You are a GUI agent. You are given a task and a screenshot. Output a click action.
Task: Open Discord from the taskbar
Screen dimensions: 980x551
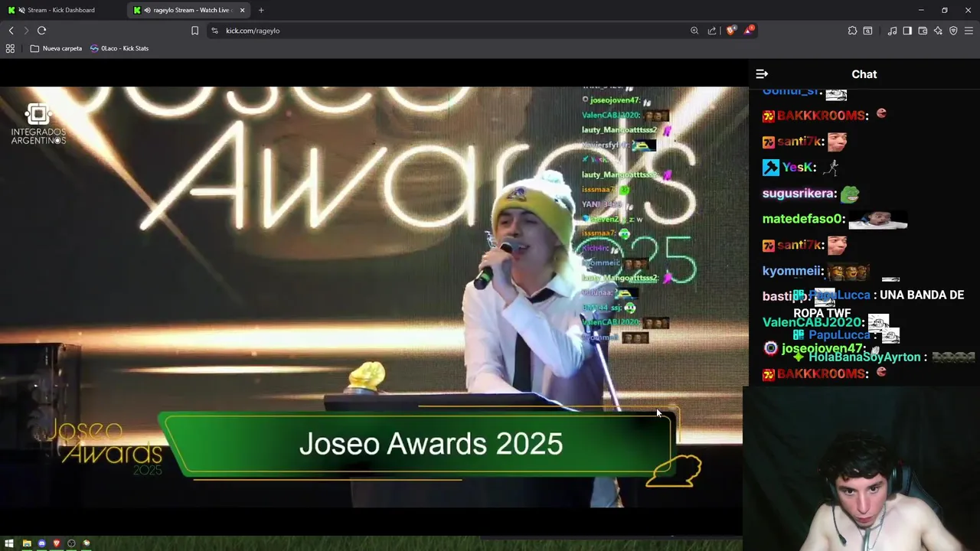point(41,543)
